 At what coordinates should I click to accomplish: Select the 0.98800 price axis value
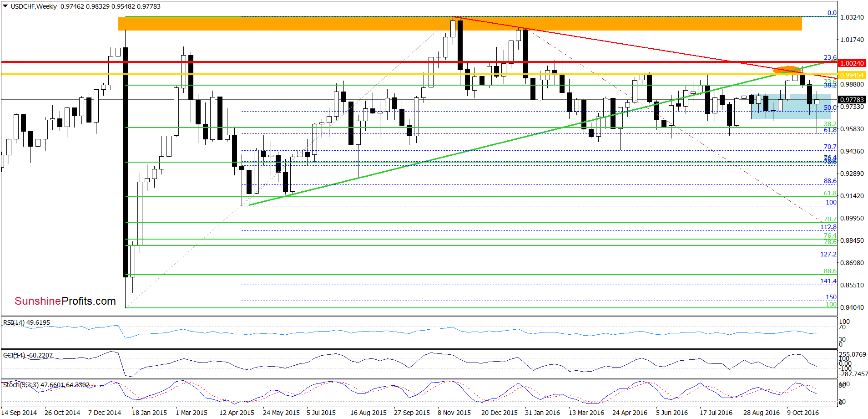pyautogui.click(x=852, y=84)
